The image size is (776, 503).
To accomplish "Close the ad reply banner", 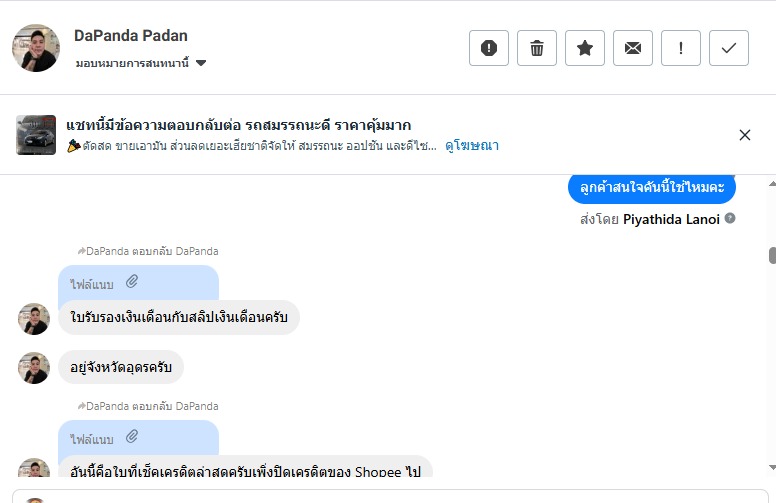I will 745,135.
